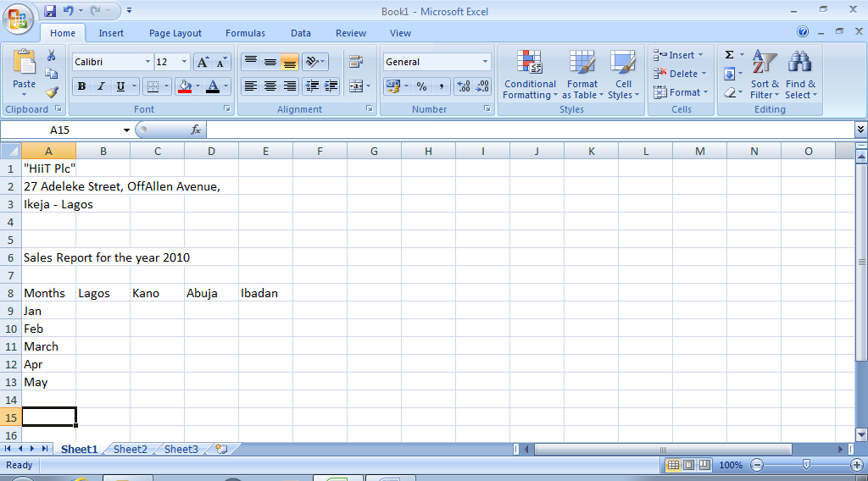Open the Sheet2 worksheet tab
Screen dimensions: 868x481
point(131,450)
